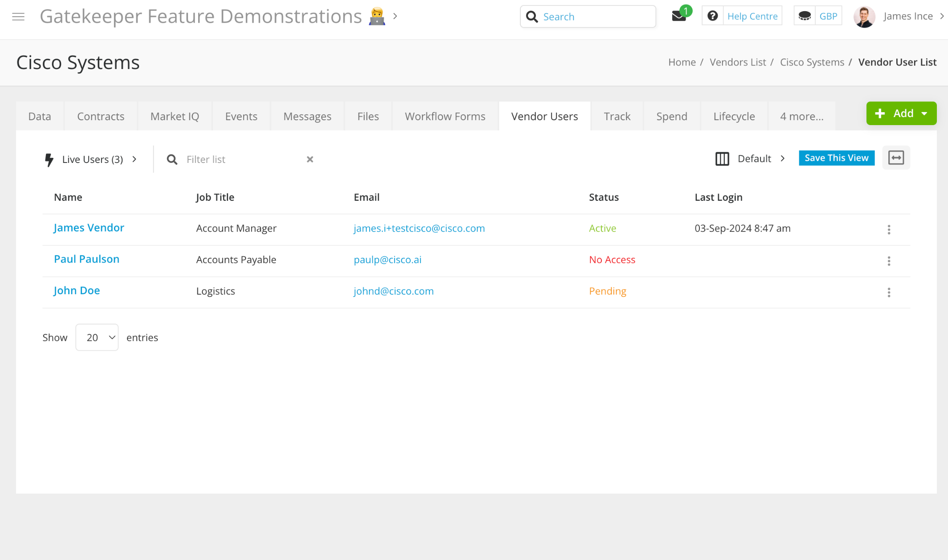This screenshot has height=560, width=948.
Task: Expand the Live Users (3) filter dropdown
Action: click(93, 159)
